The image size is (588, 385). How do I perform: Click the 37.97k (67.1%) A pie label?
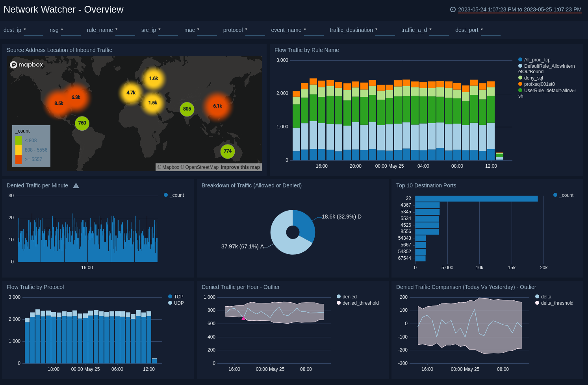(243, 246)
